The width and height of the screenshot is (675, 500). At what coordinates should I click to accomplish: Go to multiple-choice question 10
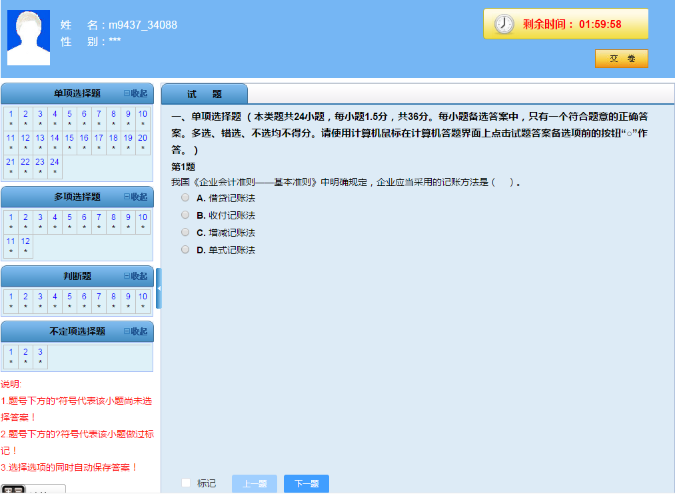(142, 221)
